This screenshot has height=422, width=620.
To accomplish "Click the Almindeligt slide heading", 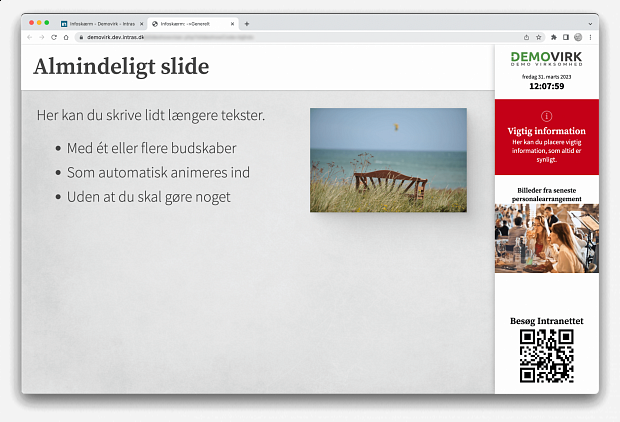I will [121, 66].
